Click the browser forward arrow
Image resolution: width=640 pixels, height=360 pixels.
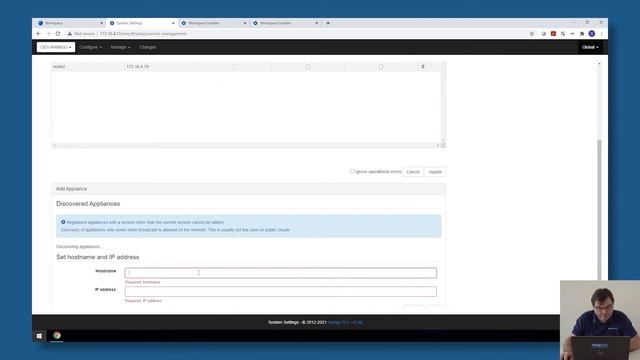coord(48,34)
